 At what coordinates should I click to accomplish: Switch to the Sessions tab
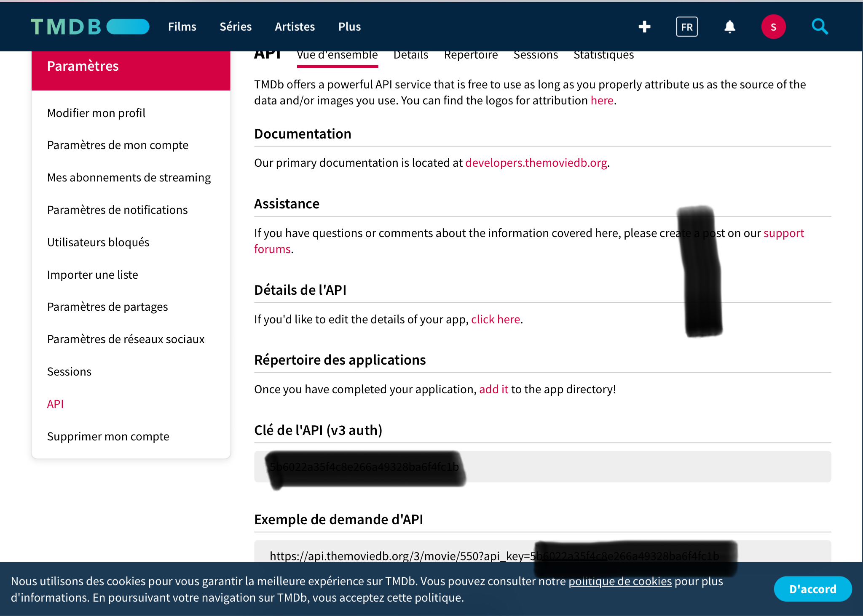[535, 56]
